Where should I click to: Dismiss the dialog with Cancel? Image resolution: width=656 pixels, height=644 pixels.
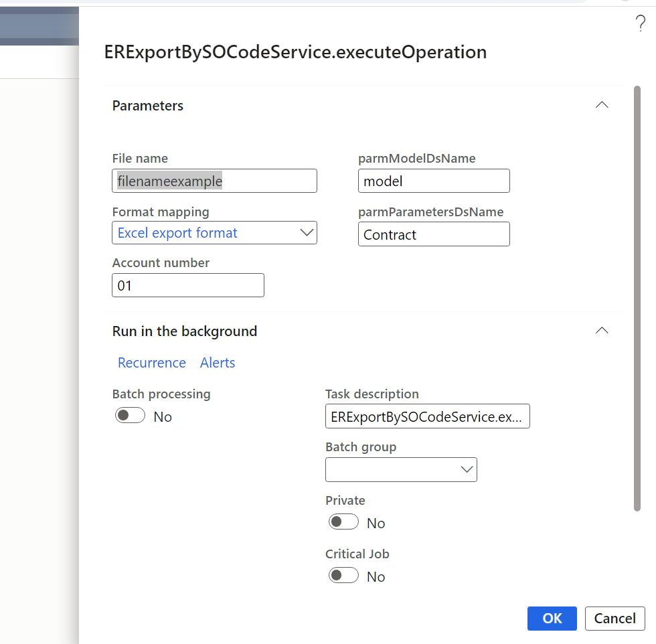[614, 618]
